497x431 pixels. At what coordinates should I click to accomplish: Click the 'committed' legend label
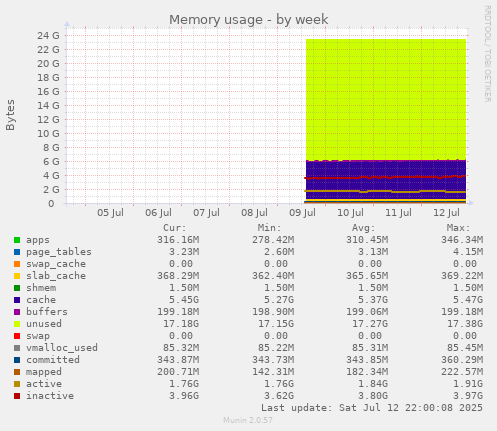click(53, 360)
